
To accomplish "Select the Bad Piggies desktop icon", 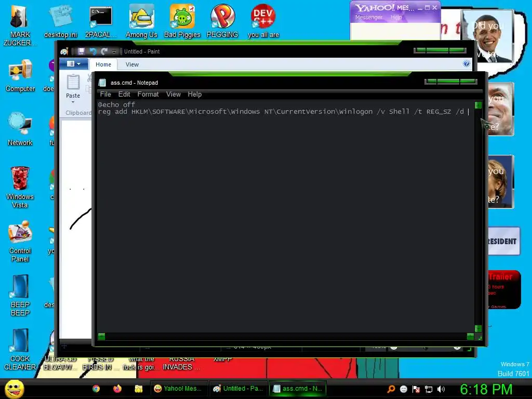I will coord(182,22).
